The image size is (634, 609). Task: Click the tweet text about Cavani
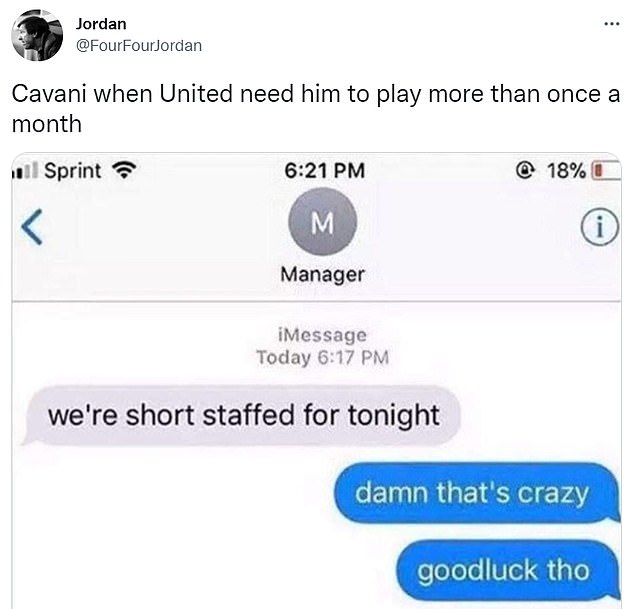[315, 108]
